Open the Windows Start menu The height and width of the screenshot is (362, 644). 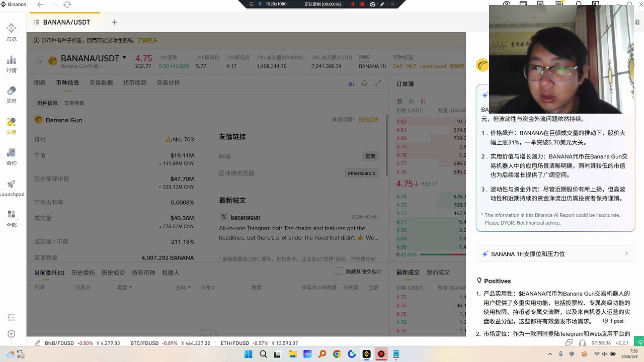coord(249,354)
